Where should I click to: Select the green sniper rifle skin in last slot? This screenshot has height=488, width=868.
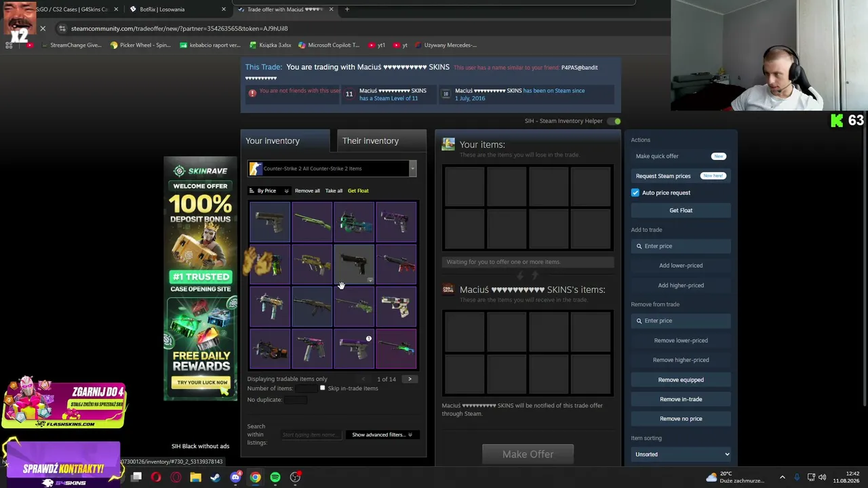[396, 348]
